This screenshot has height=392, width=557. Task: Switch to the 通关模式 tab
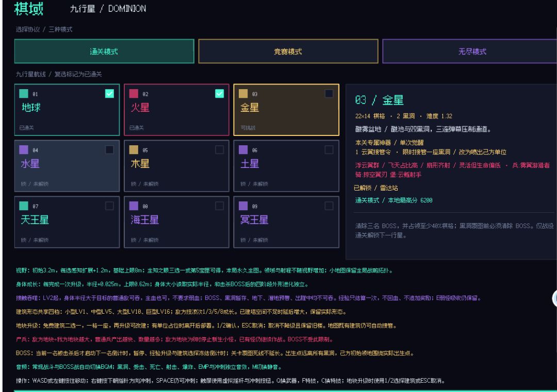click(x=104, y=52)
